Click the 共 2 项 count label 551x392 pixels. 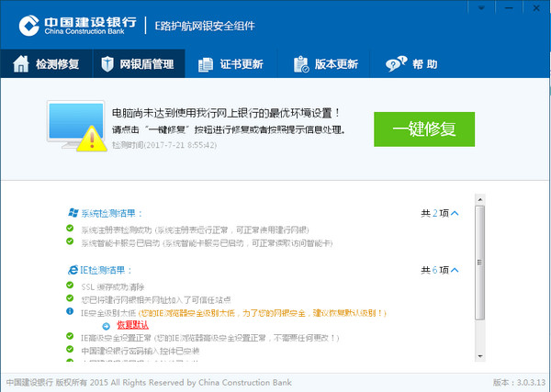tap(435, 213)
